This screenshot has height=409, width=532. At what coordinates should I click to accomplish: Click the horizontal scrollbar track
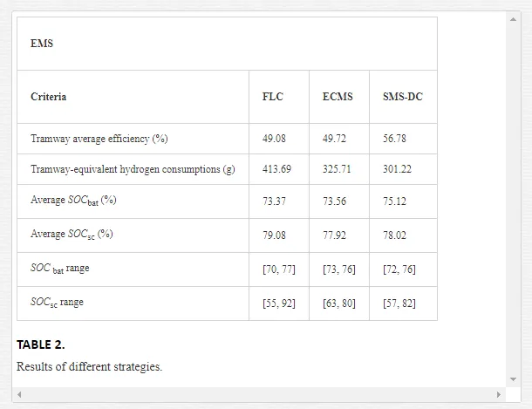tap(259, 394)
